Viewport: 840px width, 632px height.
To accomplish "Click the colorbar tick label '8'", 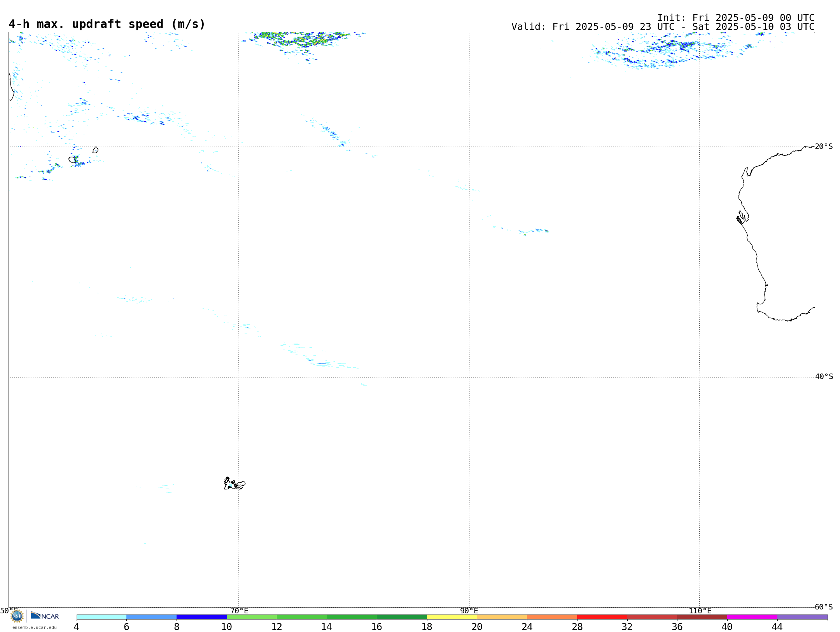I will click(177, 627).
